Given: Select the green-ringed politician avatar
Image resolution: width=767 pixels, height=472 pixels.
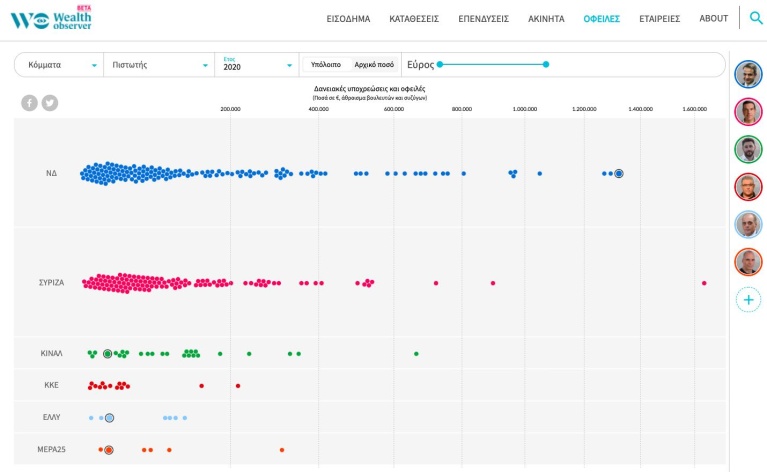Looking at the screenshot, I should click(748, 149).
